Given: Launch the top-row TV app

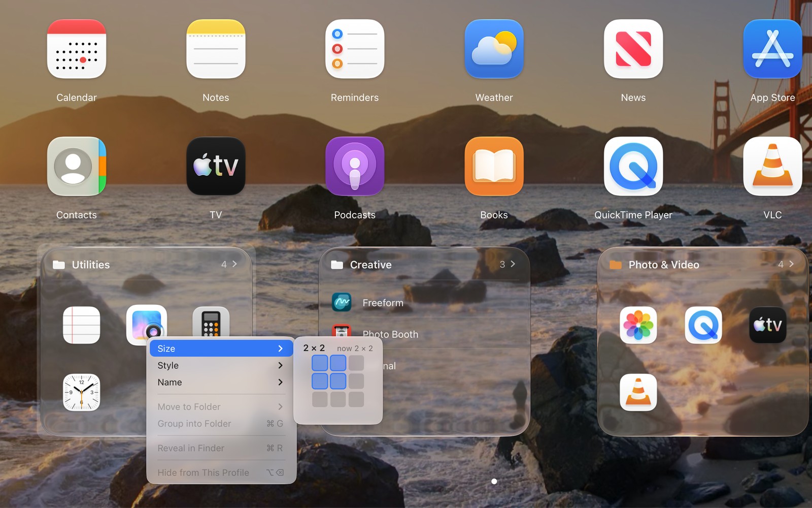Looking at the screenshot, I should pos(216,166).
